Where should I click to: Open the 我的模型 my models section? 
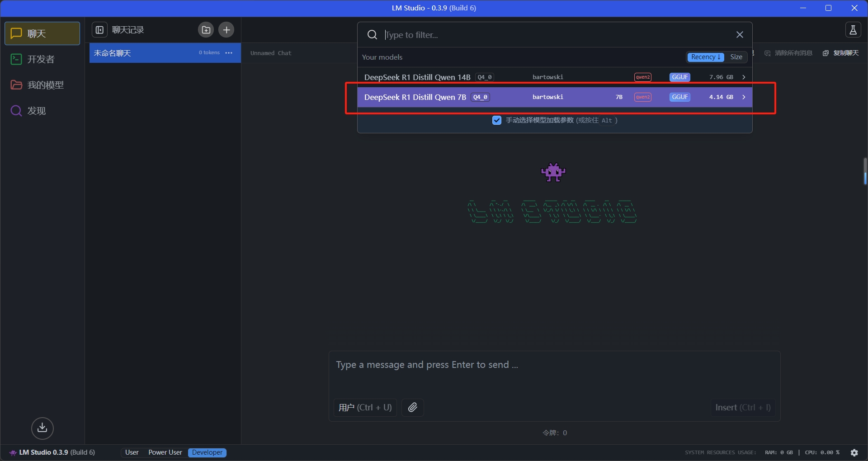click(x=42, y=85)
